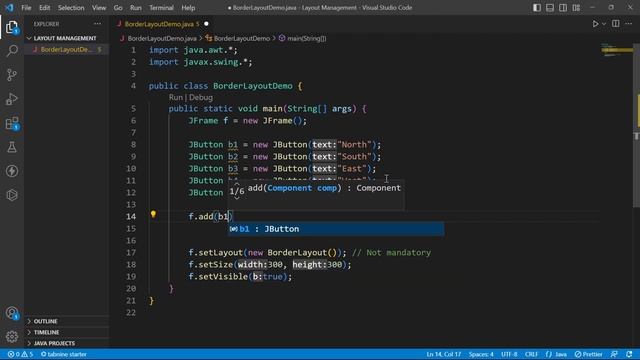Open the File menu

coord(26,8)
